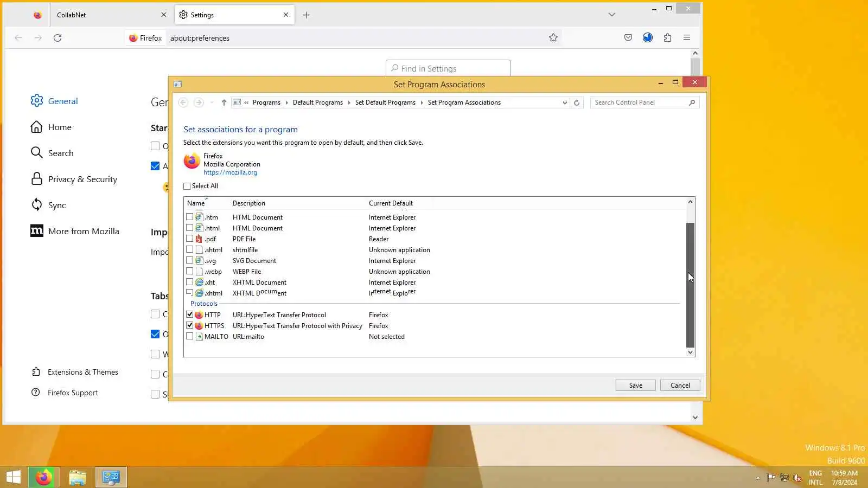Open the General settings category
The image size is (868, 488).
click(x=54, y=101)
